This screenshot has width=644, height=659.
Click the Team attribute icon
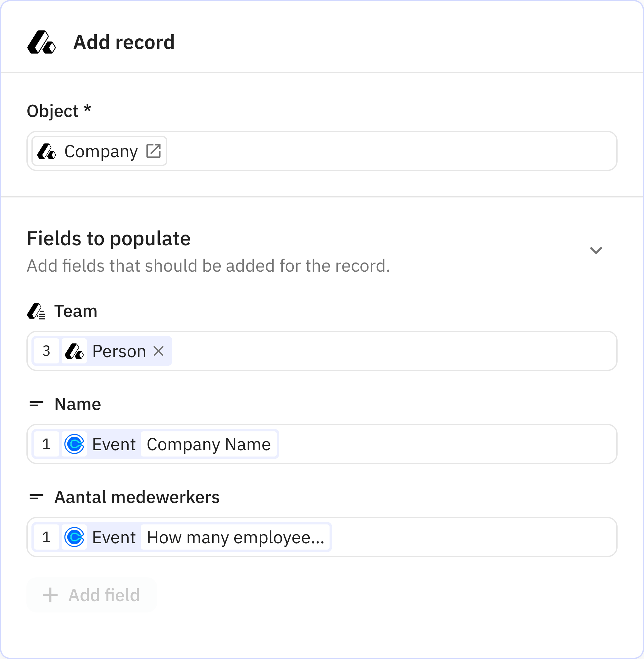click(36, 311)
